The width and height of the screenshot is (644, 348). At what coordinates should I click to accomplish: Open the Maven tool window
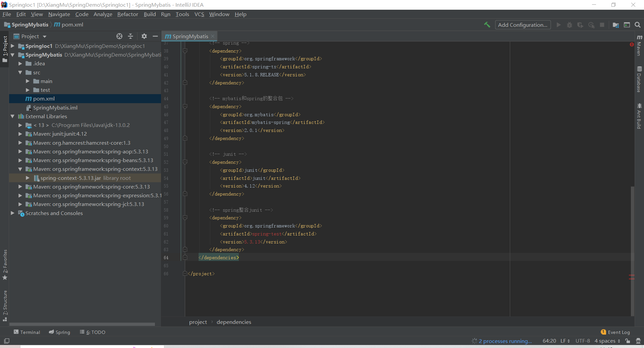pyautogui.click(x=639, y=45)
